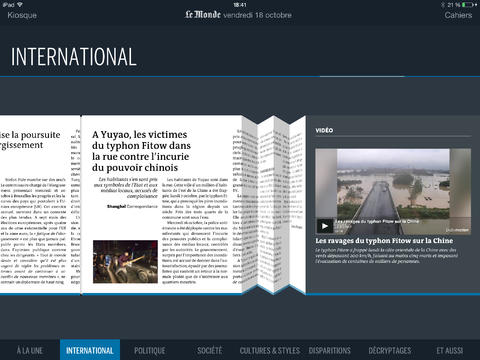
Task: Switch to the À la une tab
Action: pyautogui.click(x=30, y=350)
